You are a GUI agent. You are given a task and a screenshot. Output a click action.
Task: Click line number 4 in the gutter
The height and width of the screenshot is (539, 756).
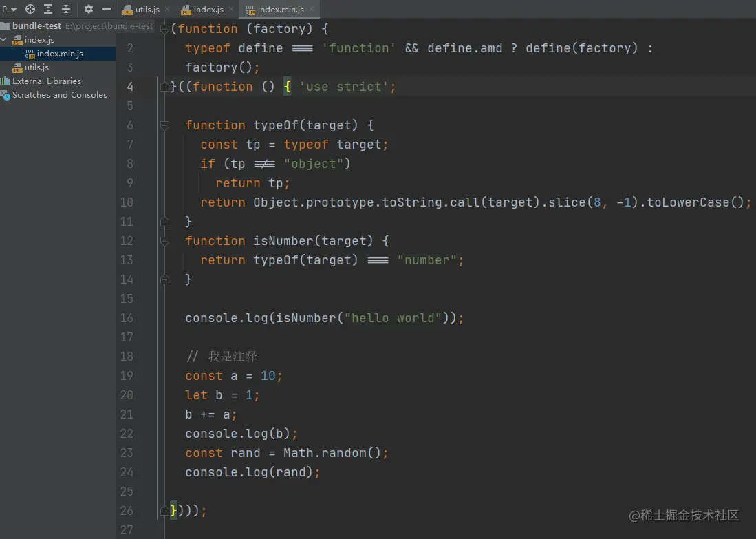point(130,87)
